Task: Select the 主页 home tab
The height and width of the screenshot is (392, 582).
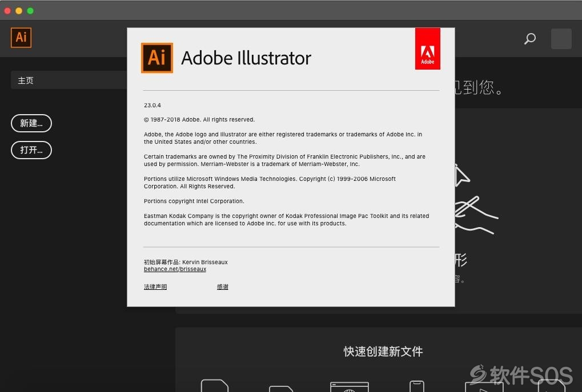Action: 69,80
